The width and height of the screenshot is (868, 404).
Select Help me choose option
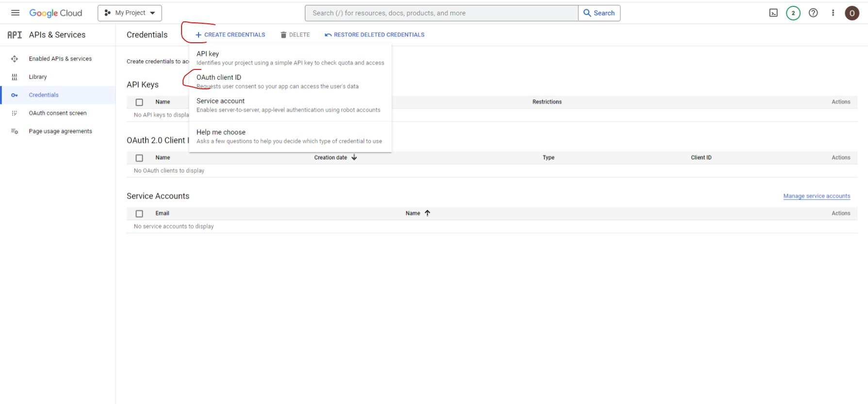[x=290, y=136]
